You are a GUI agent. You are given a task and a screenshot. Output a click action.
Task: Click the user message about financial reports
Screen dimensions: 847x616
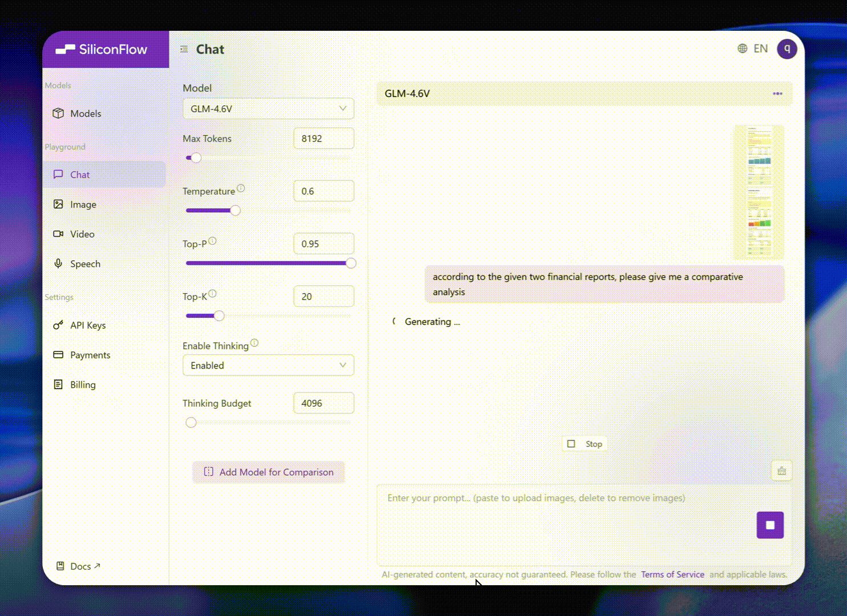(x=604, y=284)
